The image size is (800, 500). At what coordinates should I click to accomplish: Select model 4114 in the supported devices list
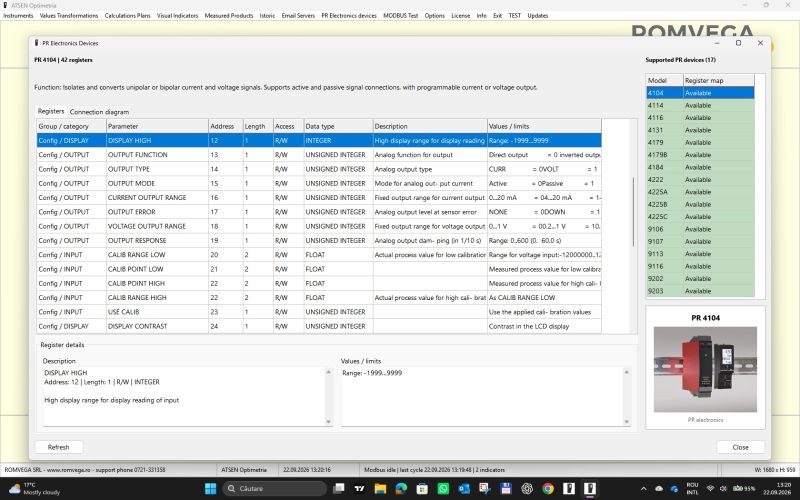[700, 105]
